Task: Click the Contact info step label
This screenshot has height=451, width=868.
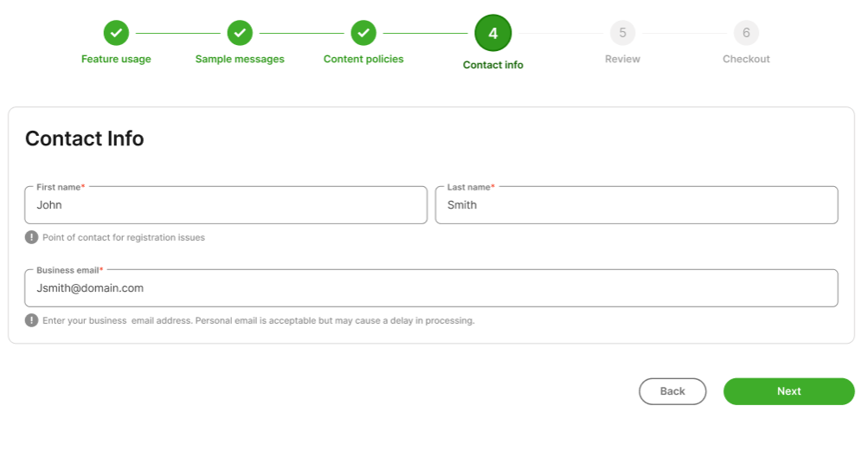Action: (493, 65)
